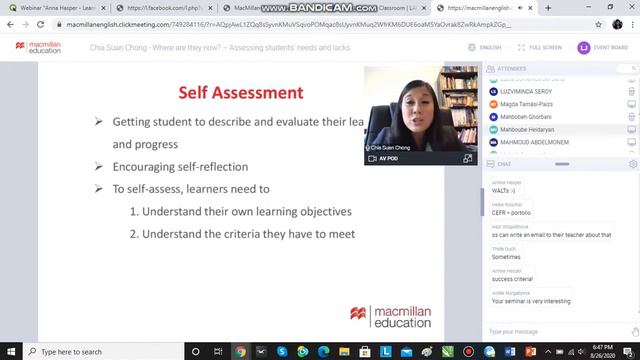Click chat message 'CEFR + portolio'
This screenshot has width=640, height=360.
[x=511, y=213]
